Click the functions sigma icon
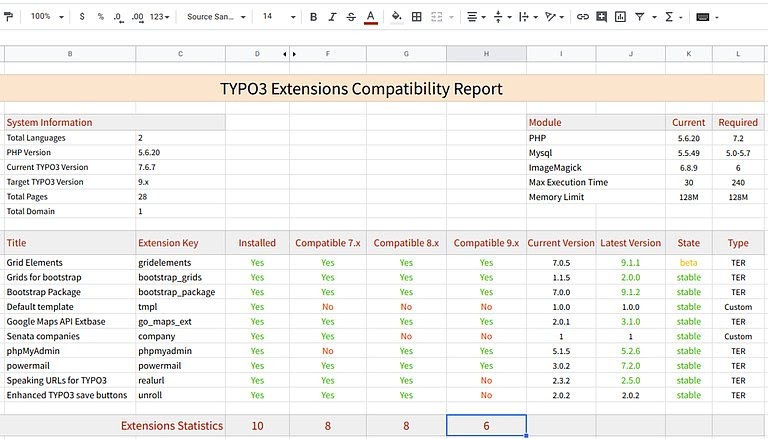Image resolution: width=768 pixels, height=439 pixels. [669, 17]
